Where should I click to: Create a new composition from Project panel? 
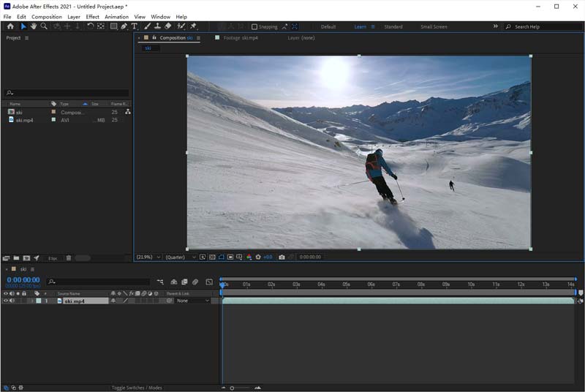coord(26,258)
